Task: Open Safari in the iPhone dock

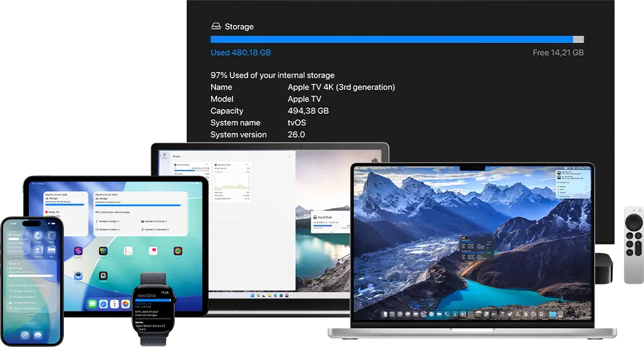Action: (x=24, y=335)
